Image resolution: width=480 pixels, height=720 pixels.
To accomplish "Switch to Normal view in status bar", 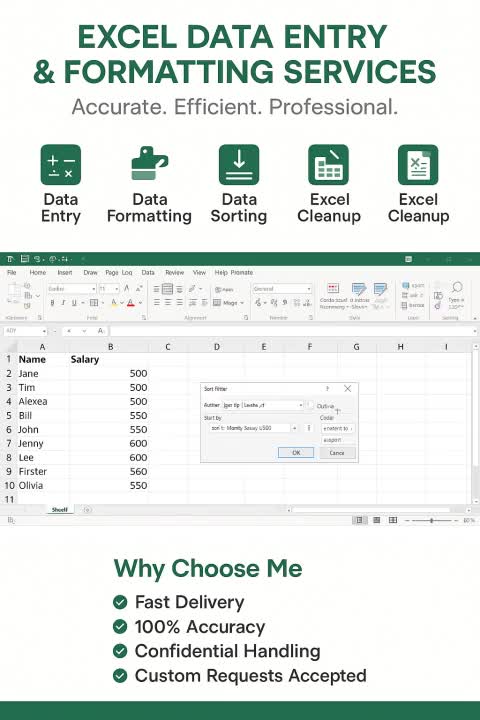I will tap(359, 520).
